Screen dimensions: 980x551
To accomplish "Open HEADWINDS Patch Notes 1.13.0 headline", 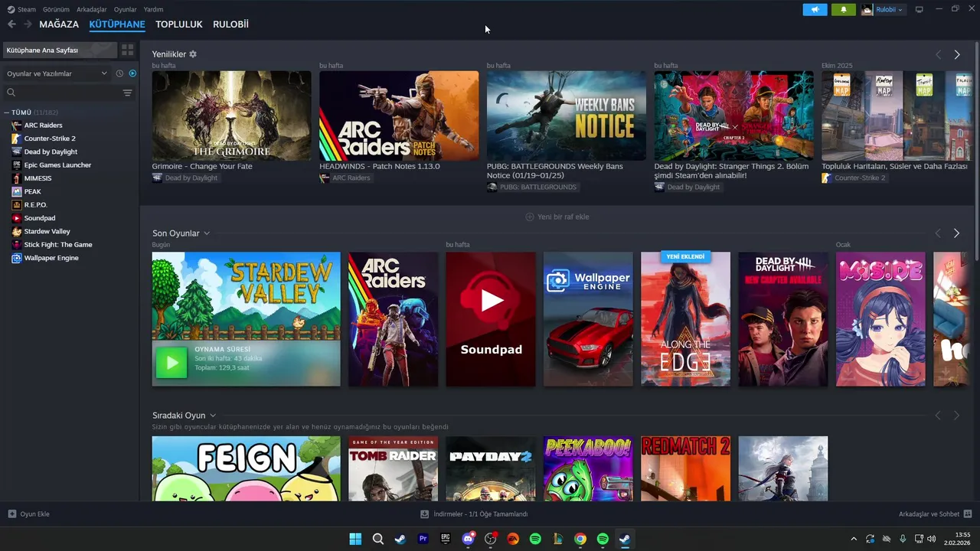I will click(380, 166).
